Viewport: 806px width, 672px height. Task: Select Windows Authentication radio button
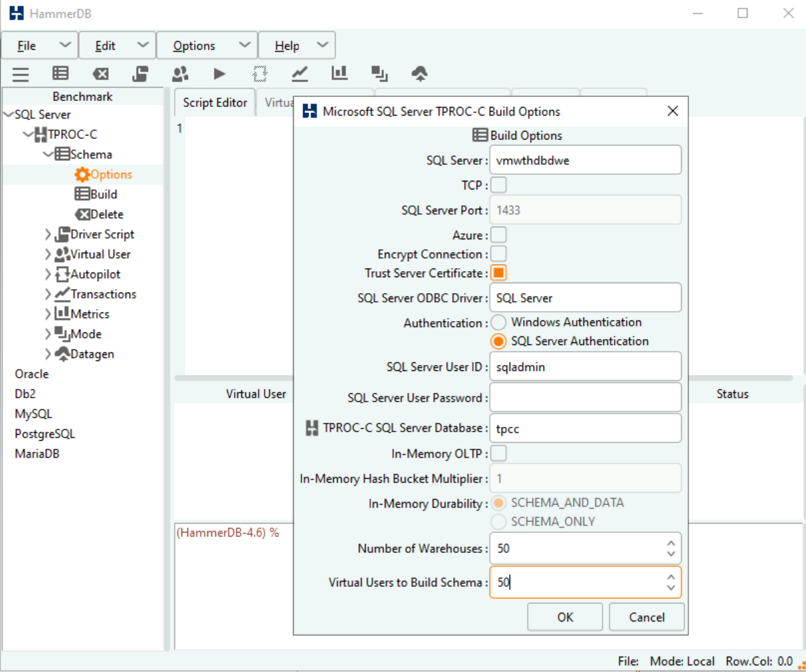[x=498, y=322]
